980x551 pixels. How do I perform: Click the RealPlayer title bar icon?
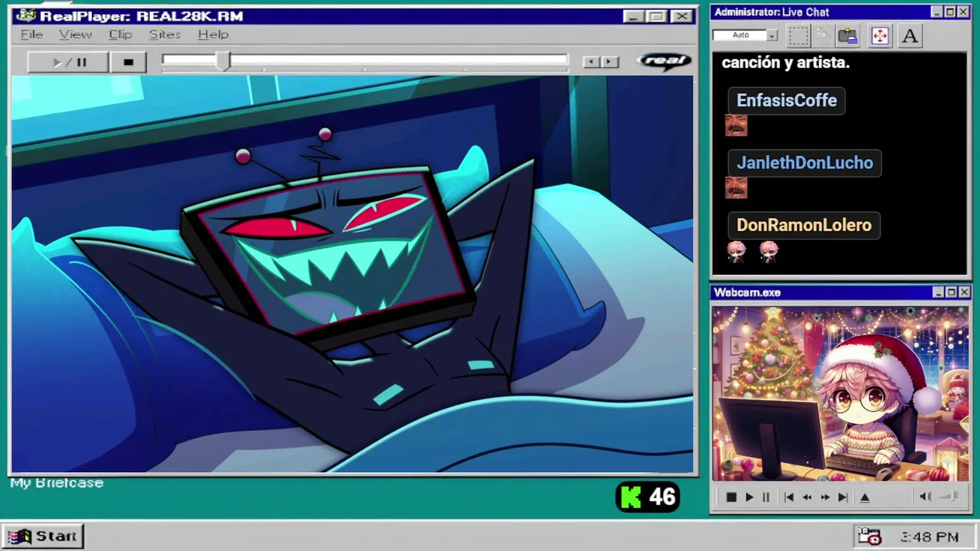(26, 15)
